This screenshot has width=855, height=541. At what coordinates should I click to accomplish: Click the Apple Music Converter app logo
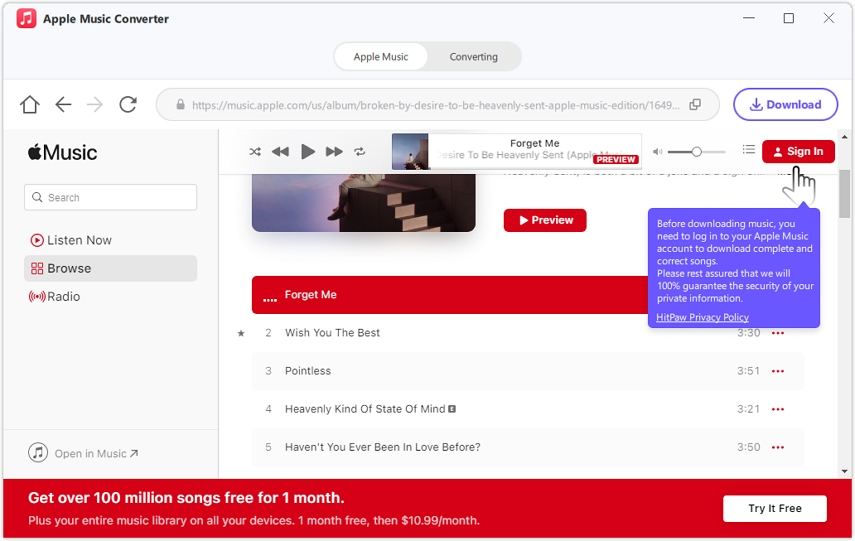(x=26, y=19)
